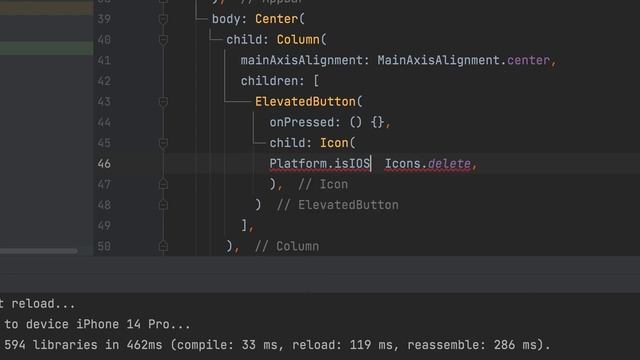Click 'MainAxisAlignment.center' in line 41
640x360 pixels.
click(x=463, y=60)
